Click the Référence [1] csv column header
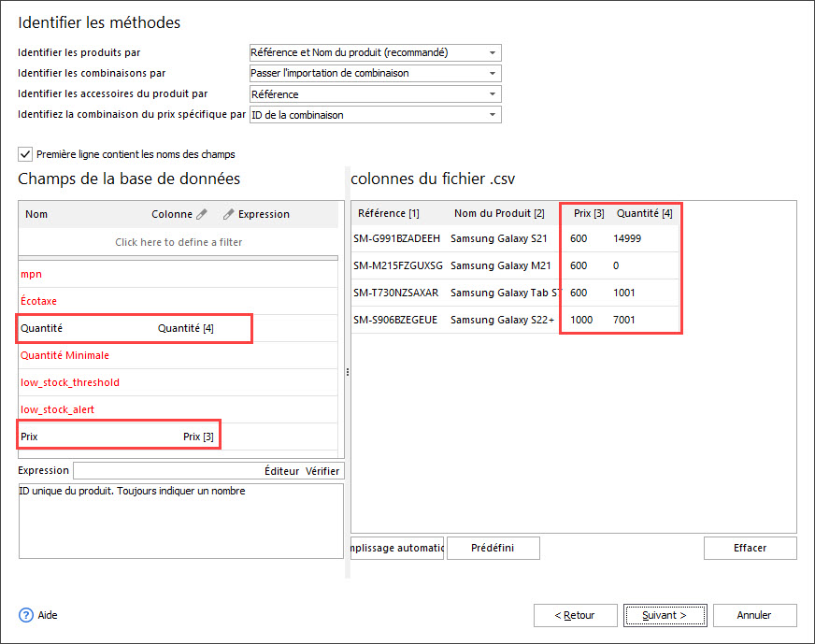Image resolution: width=815 pixels, height=644 pixels. pyautogui.click(x=388, y=213)
